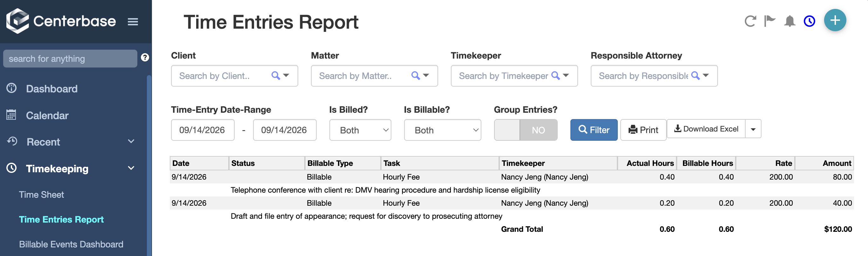This screenshot has height=256, width=868.
Task: Select Time Entries Report menu item
Action: click(61, 220)
